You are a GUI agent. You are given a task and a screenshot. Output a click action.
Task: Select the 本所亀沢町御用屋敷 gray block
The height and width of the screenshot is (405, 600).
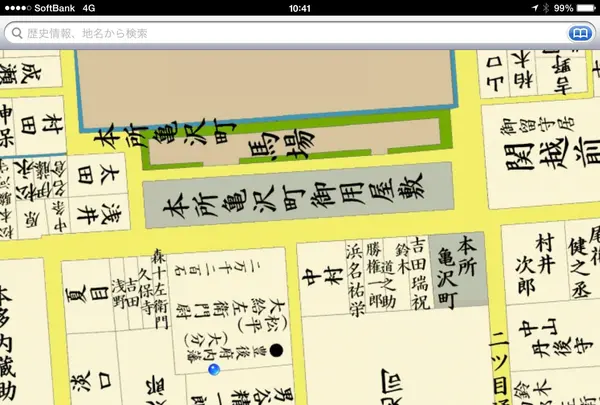pyautogui.click(x=297, y=203)
